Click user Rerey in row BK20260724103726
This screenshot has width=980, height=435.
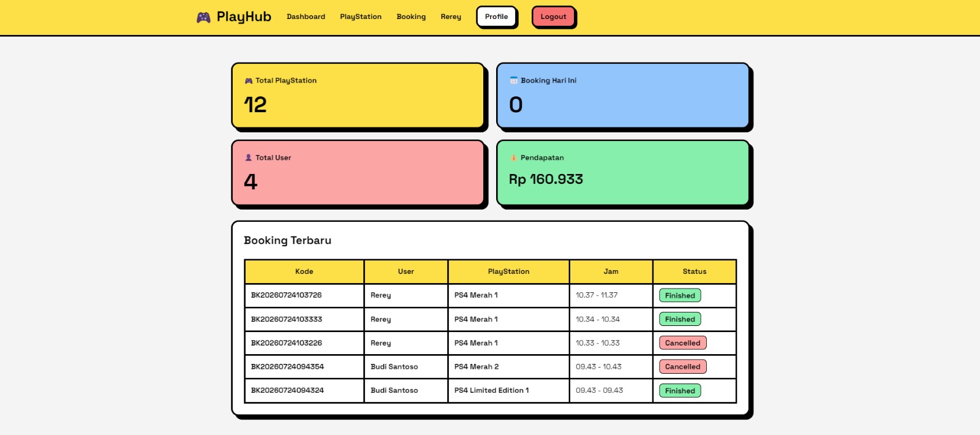pos(380,295)
